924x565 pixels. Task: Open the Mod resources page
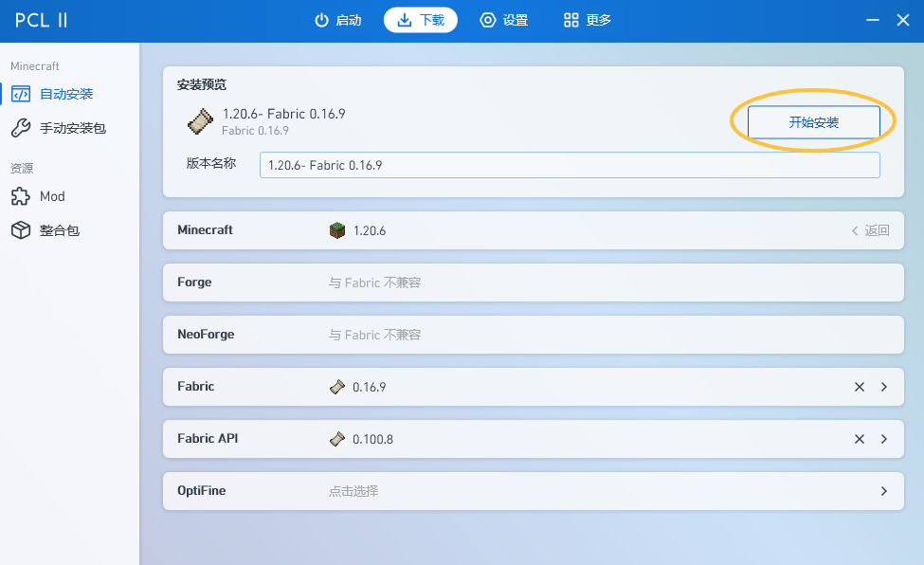(69, 196)
